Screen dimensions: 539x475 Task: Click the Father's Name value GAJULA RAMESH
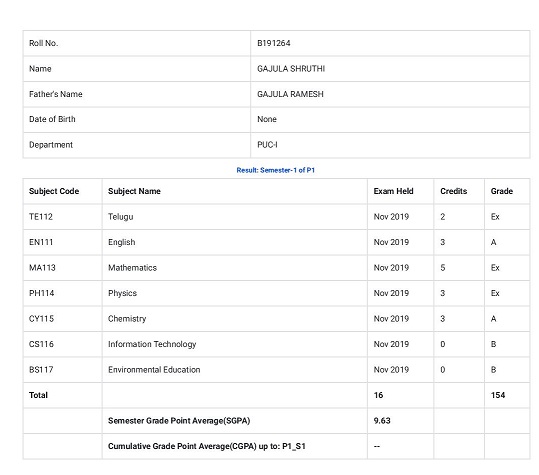[x=290, y=94]
